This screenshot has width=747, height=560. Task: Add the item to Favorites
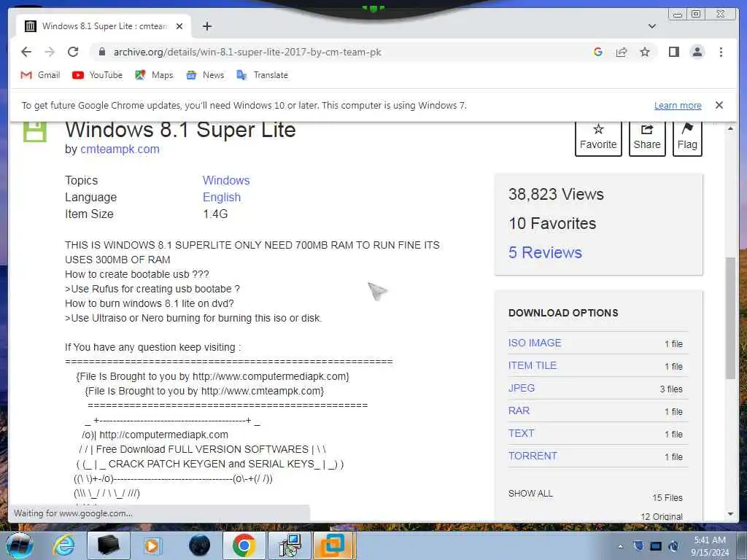tap(598, 138)
